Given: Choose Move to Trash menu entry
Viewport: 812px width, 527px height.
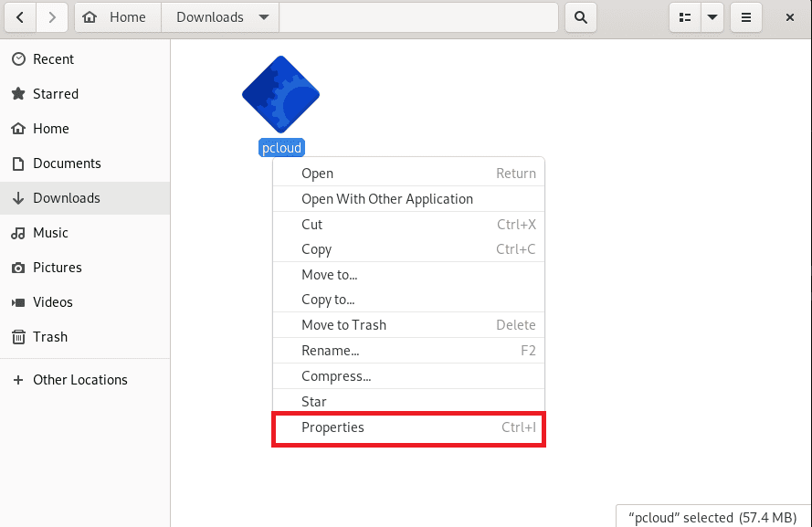Looking at the screenshot, I should pyautogui.click(x=408, y=324).
